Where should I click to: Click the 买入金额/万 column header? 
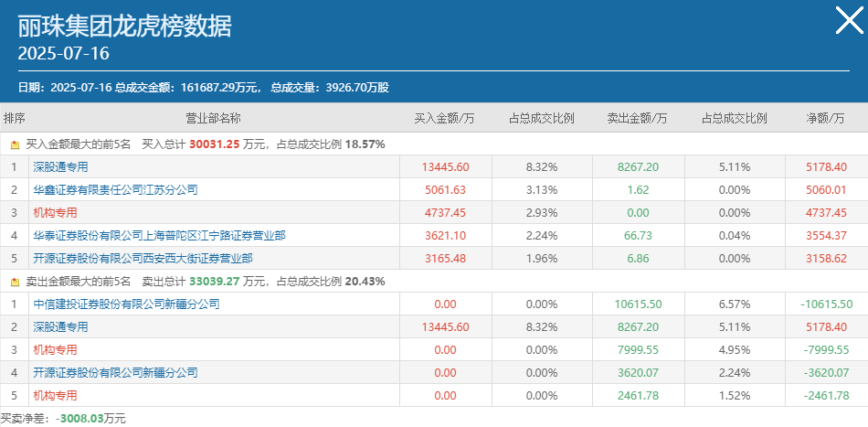click(445, 118)
